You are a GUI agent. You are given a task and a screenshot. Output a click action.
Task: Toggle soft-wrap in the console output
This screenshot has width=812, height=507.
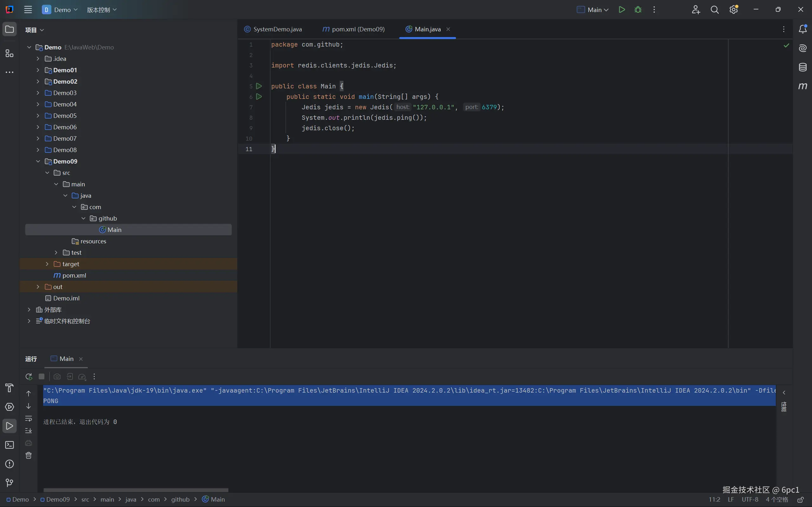29,419
